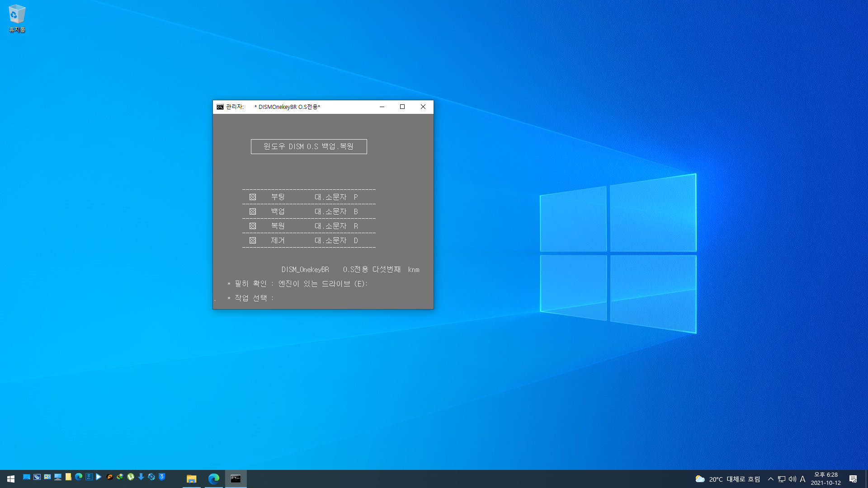Screen dimensions: 868x488
Task: Click the 대.소문자 D key hint
Action: [336, 240]
